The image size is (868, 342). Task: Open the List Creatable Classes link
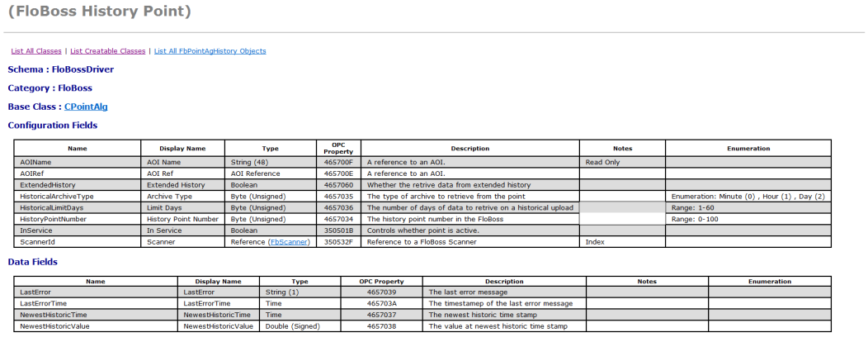click(108, 51)
